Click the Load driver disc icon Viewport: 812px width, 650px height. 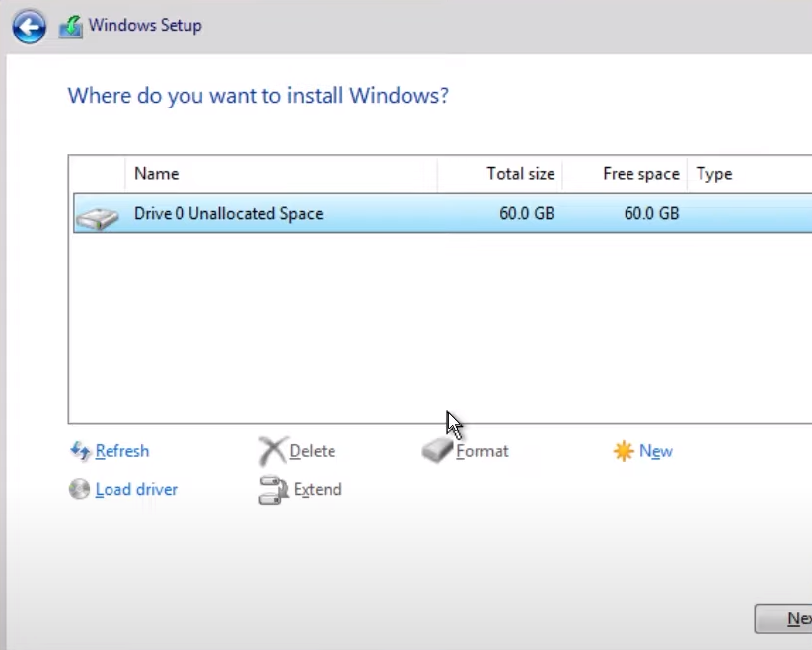click(79, 489)
